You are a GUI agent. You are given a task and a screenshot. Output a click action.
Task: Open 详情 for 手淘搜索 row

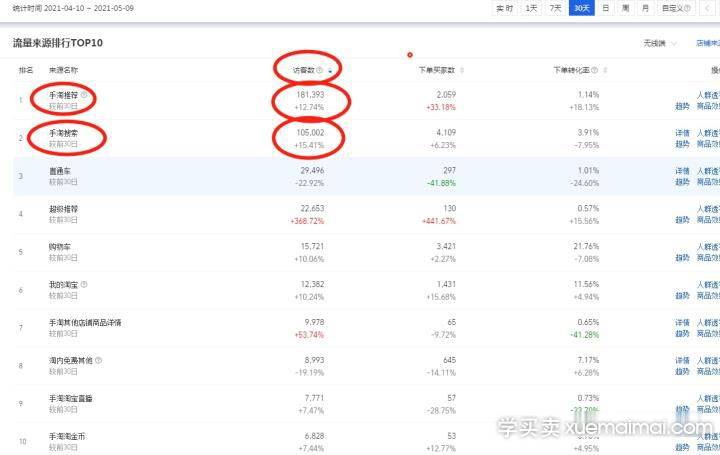coord(682,133)
